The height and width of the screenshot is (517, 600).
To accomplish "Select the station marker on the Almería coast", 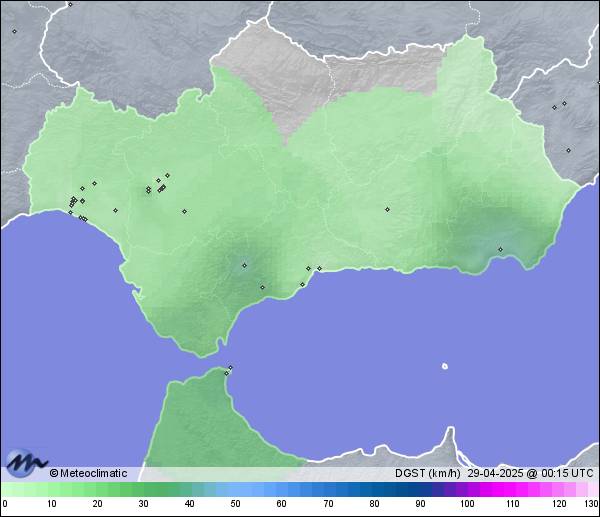I will click(501, 250).
